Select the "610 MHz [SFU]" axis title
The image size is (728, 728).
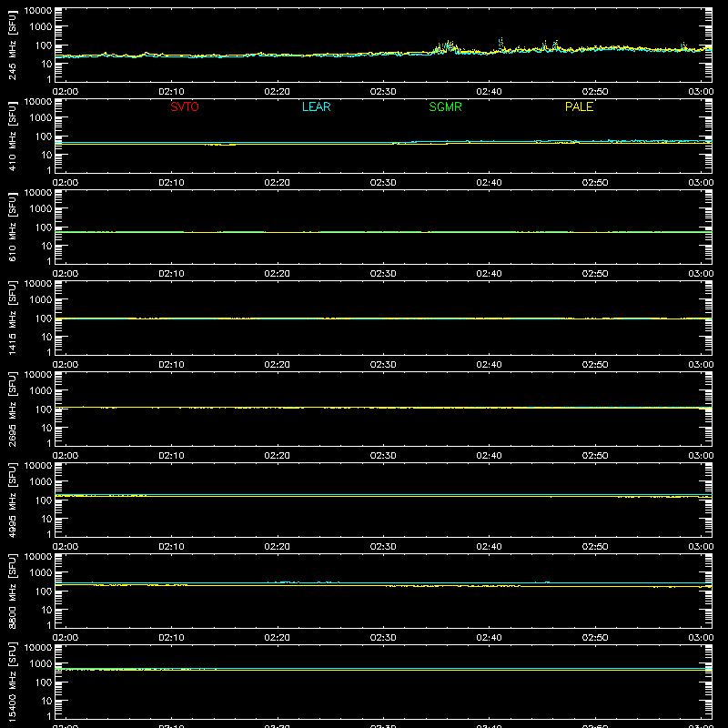tap(12, 227)
